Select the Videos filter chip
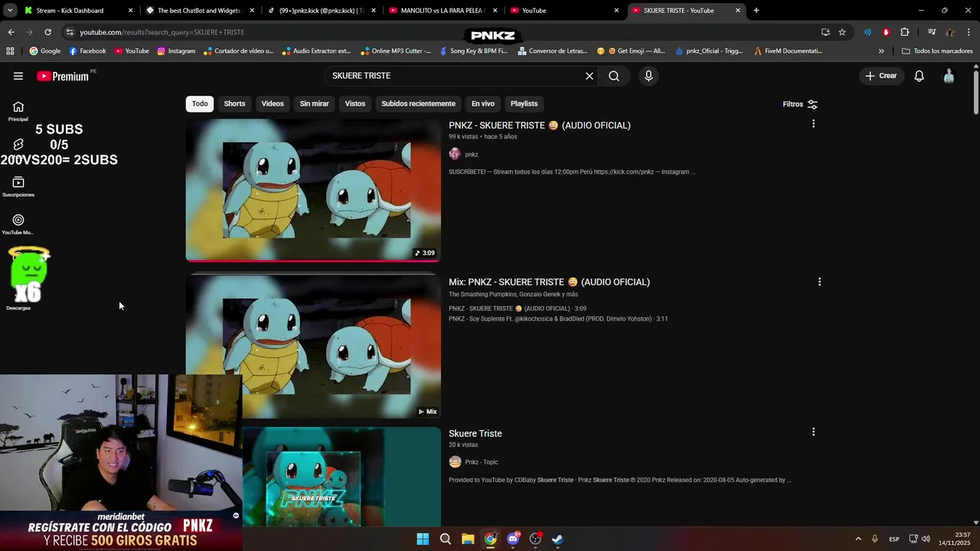 tap(273, 103)
